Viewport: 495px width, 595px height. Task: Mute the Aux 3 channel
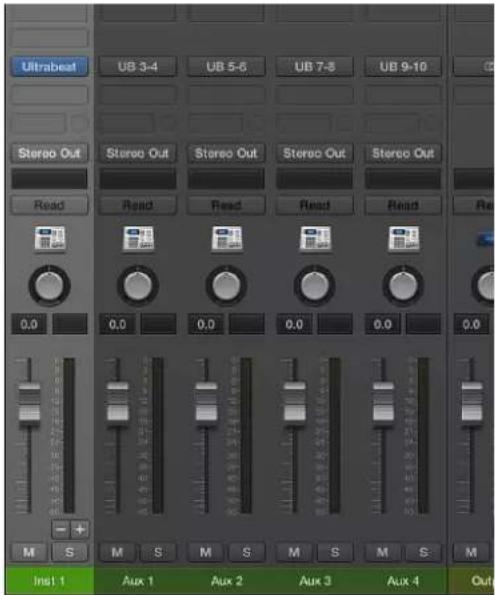294,552
